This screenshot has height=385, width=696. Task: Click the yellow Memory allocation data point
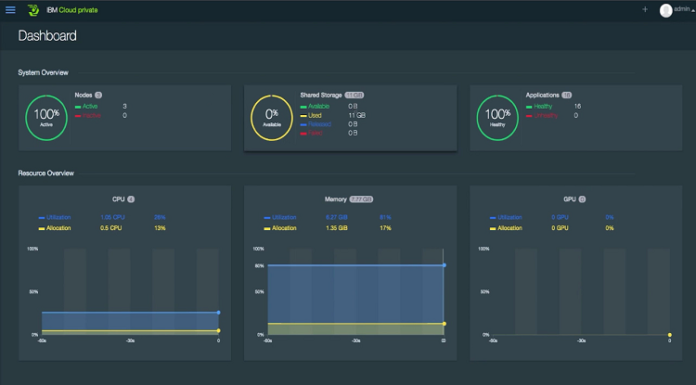click(x=444, y=324)
